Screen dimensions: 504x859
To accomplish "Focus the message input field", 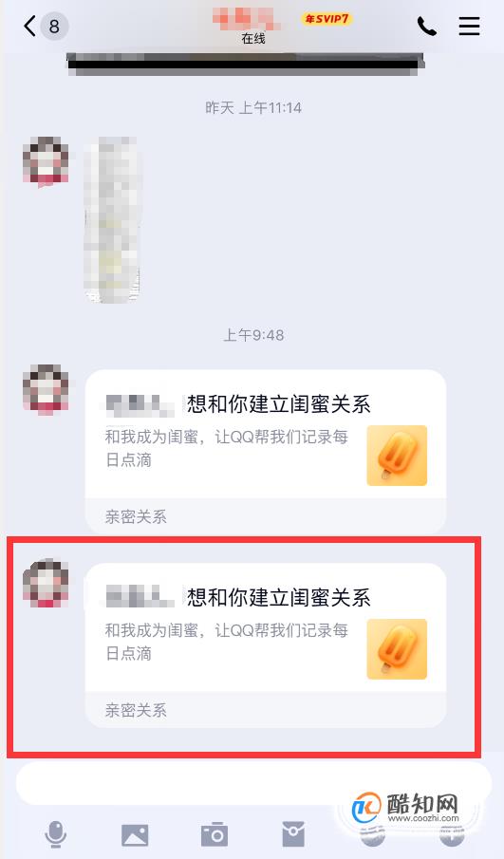I will click(253, 783).
